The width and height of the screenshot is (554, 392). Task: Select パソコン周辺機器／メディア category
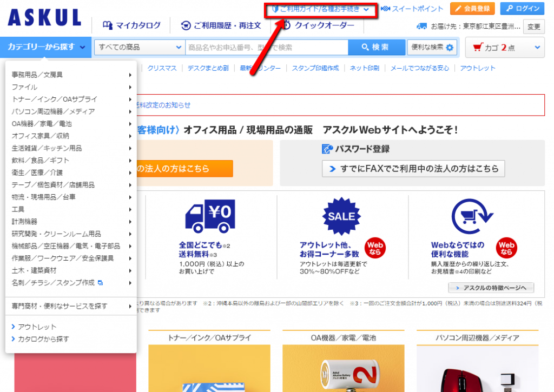tap(54, 111)
